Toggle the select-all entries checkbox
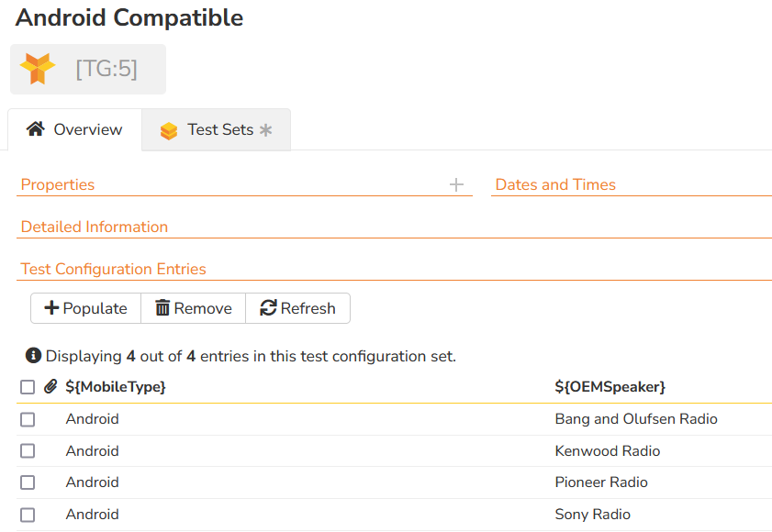This screenshot has height=532, width=772. click(x=28, y=387)
